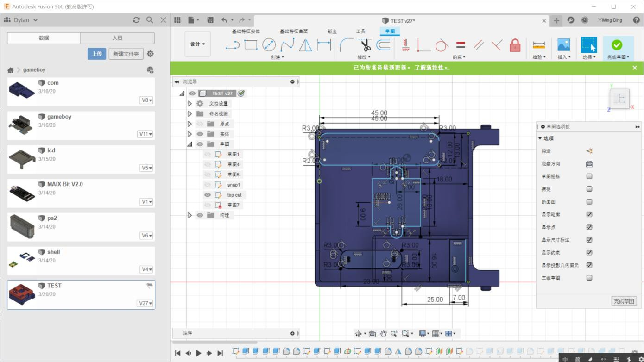644x362 pixels.
Task: Open the 设计 workspace dropdown
Action: coord(197,44)
